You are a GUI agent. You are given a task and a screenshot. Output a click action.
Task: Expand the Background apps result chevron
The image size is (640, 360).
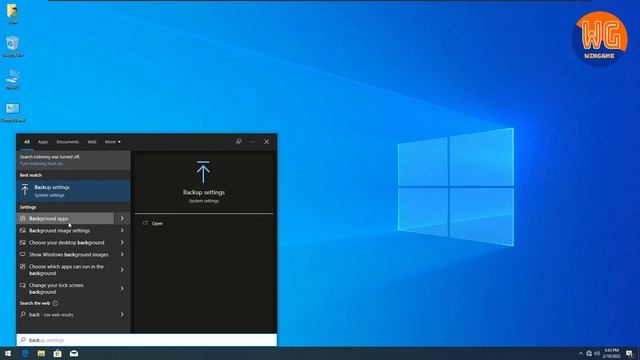(x=122, y=218)
